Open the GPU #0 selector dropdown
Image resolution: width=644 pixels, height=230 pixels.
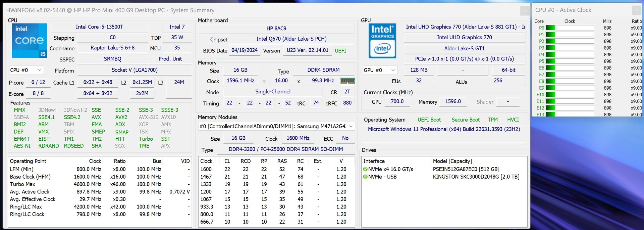click(x=380, y=70)
